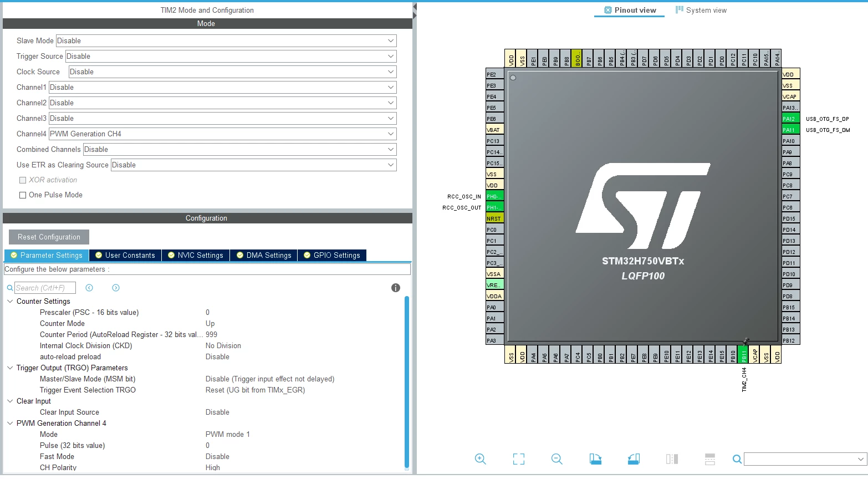Open the Clock Source dropdown
Image resolution: width=868 pixels, height=479 pixels.
click(232, 72)
